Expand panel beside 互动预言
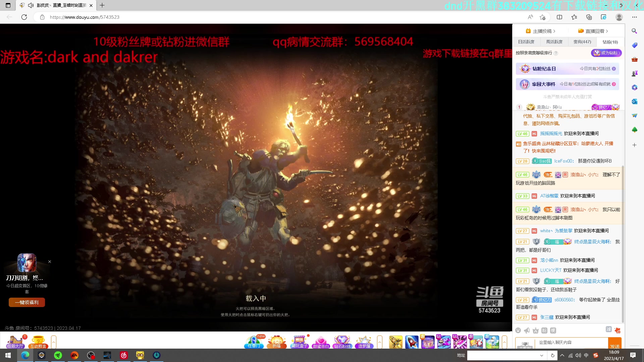 pyautogui.click(x=54, y=342)
